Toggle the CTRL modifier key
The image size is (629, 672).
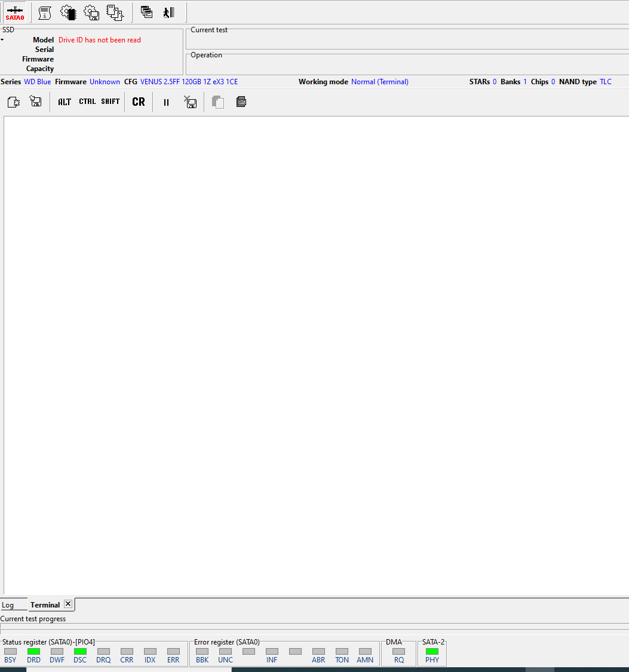(87, 102)
